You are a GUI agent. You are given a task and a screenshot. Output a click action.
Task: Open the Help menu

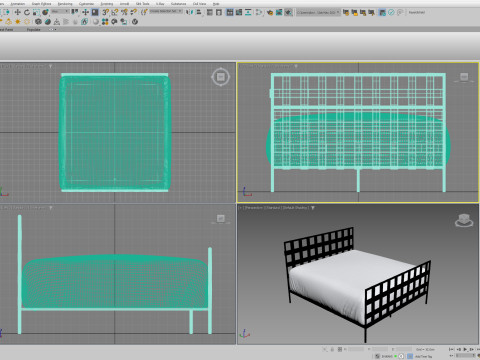click(x=216, y=4)
